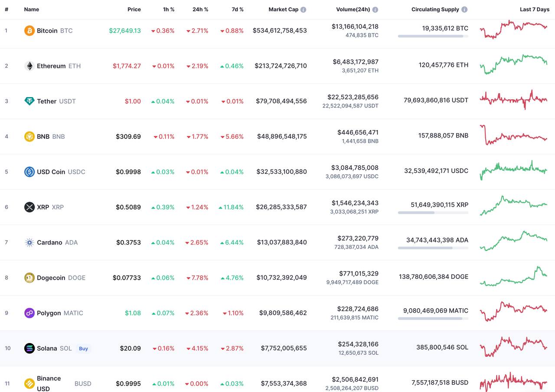The width and height of the screenshot is (555, 392).
Task: Click the Ethereum diamond logo icon
Action: (x=29, y=66)
